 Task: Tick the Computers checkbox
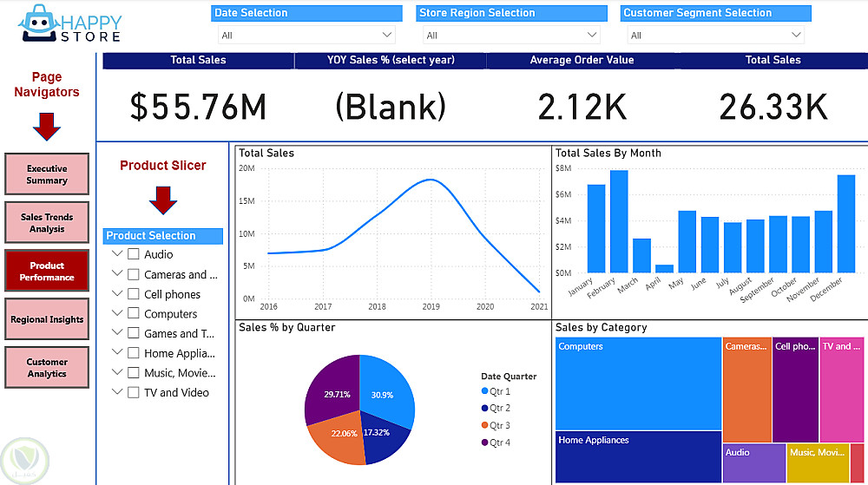(134, 313)
